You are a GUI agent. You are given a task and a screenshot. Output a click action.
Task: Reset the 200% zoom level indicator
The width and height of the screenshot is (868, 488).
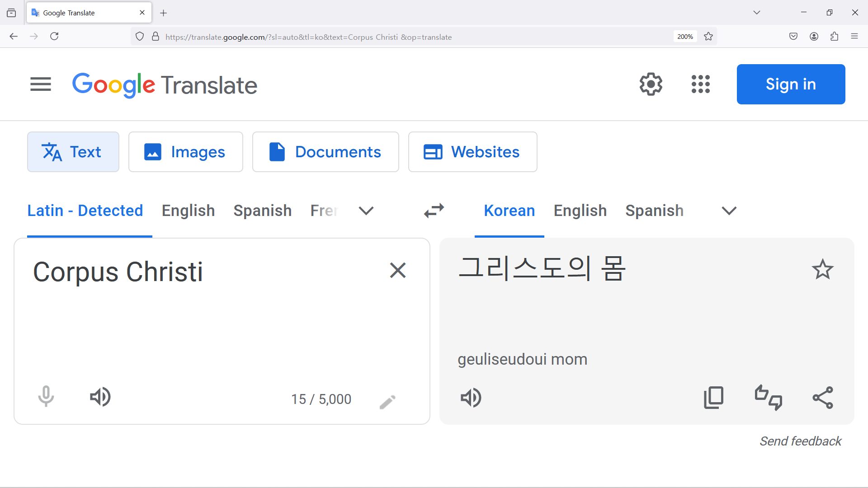[x=685, y=37]
